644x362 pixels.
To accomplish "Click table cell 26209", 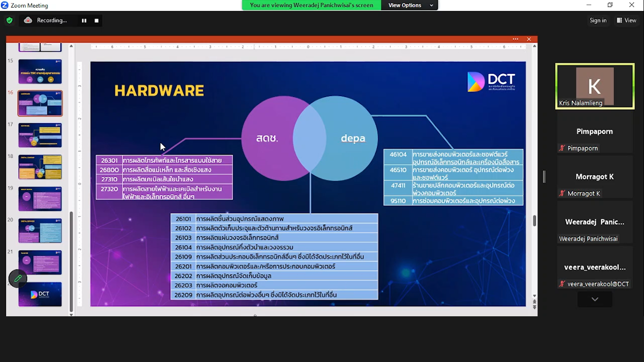I will coord(183,295).
